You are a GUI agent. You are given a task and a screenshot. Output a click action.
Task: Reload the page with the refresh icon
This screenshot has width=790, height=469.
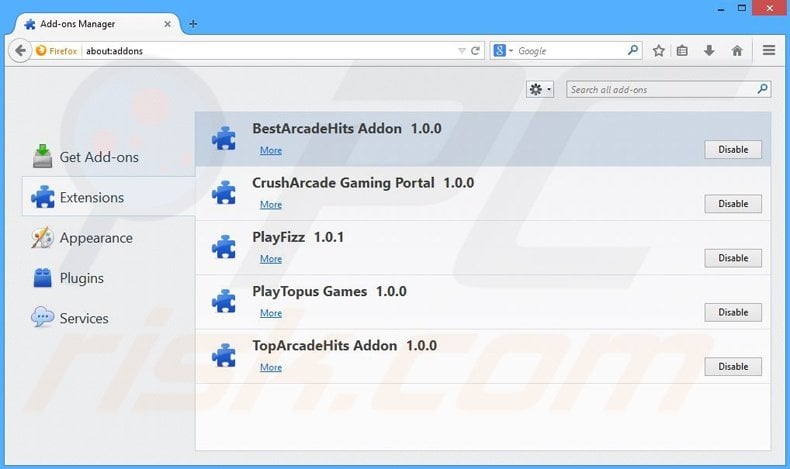(475, 50)
